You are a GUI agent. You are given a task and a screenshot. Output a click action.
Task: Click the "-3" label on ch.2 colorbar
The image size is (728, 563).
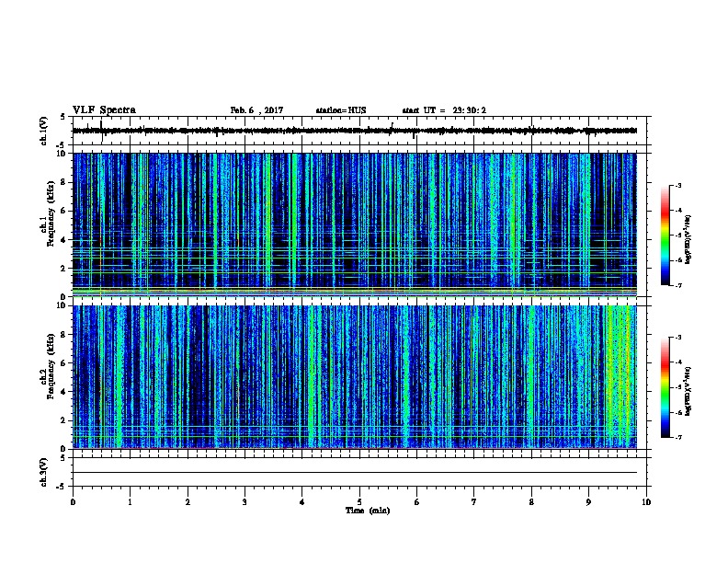[x=677, y=338]
